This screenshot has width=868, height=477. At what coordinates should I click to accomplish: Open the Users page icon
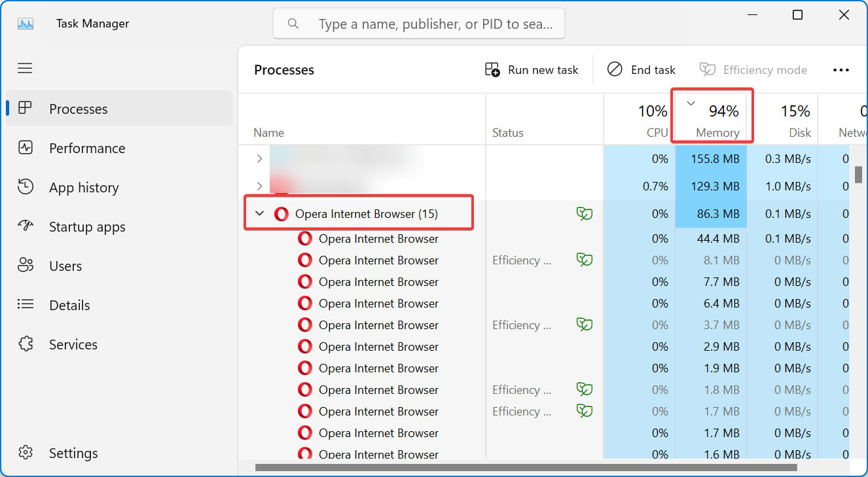coord(26,266)
